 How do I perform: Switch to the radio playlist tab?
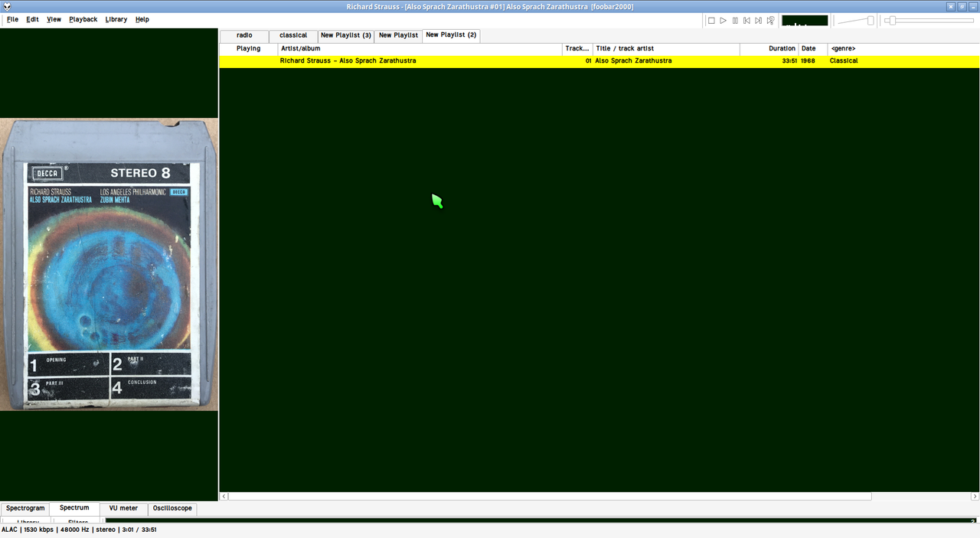click(244, 35)
